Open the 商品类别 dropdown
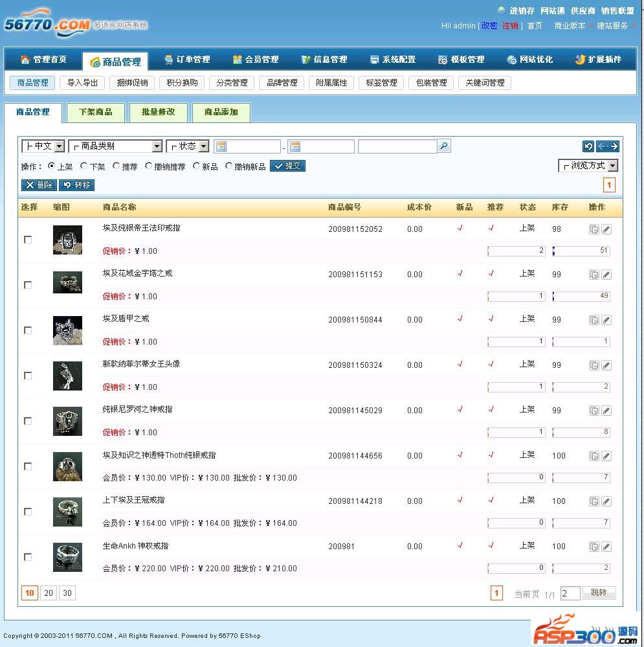The width and height of the screenshot is (644, 647). pos(115,146)
